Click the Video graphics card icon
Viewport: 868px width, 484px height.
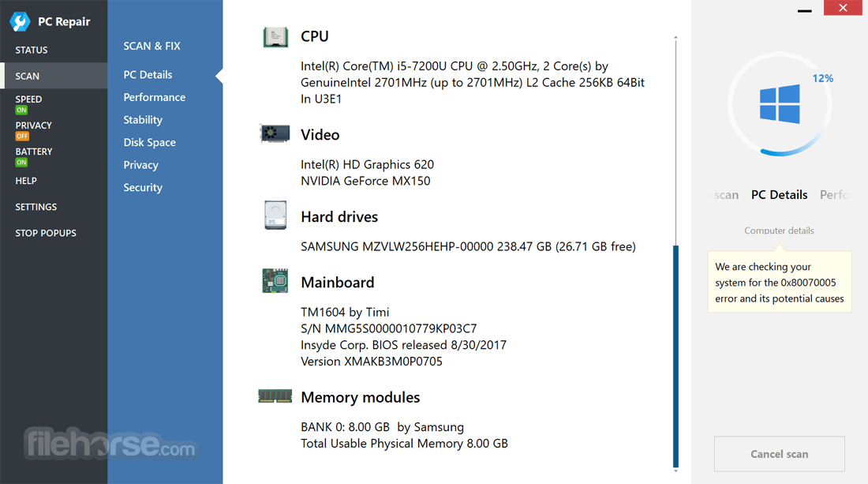pyautogui.click(x=275, y=134)
